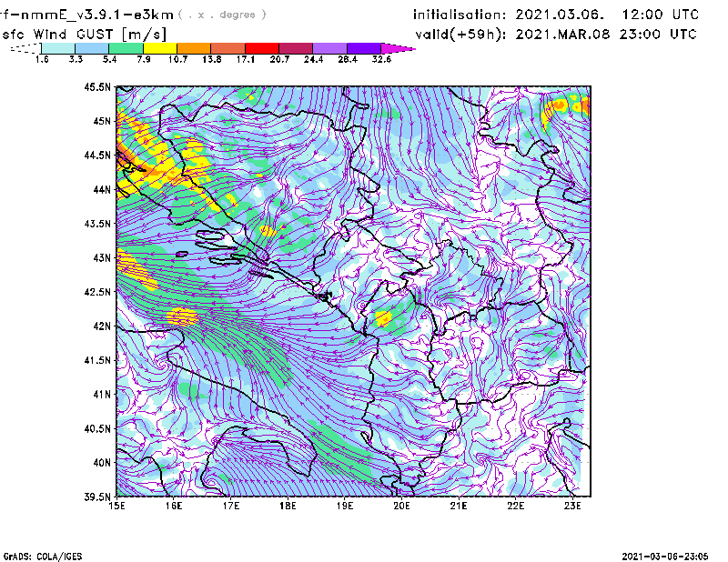Screen dimensions: 728x562
Task: Click the light cyan legend swatch
Action: [58, 48]
